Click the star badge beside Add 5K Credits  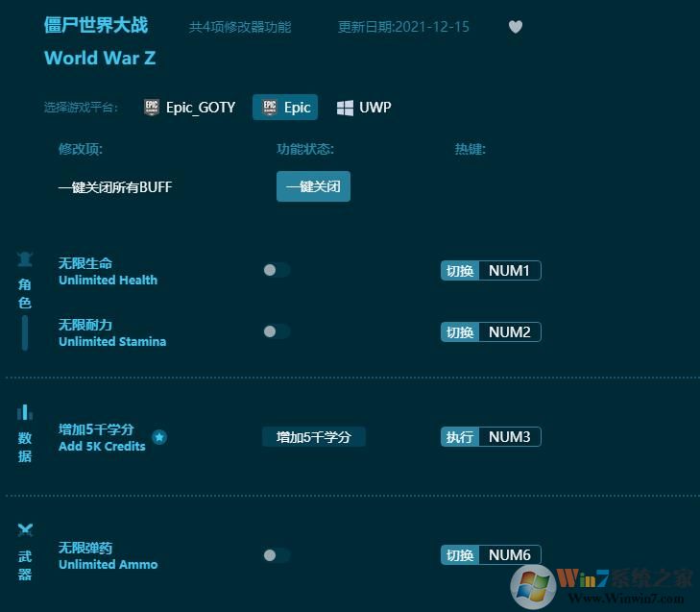[159, 437]
